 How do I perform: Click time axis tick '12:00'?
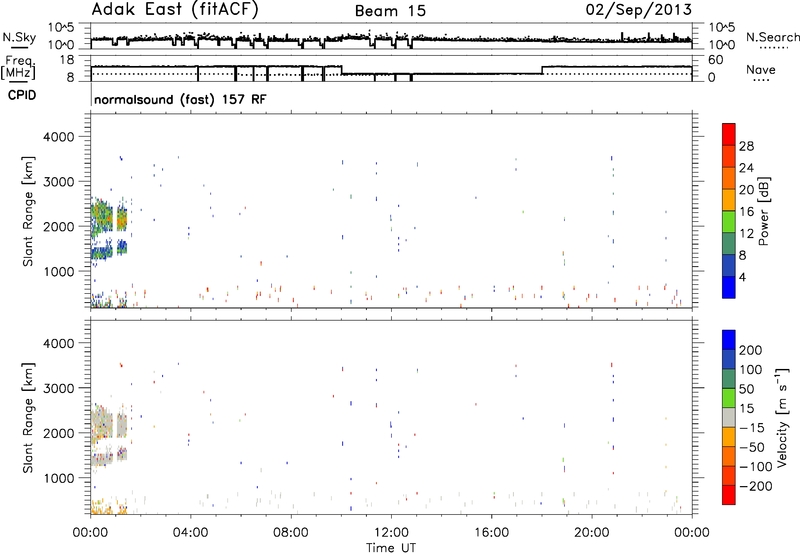(391, 533)
